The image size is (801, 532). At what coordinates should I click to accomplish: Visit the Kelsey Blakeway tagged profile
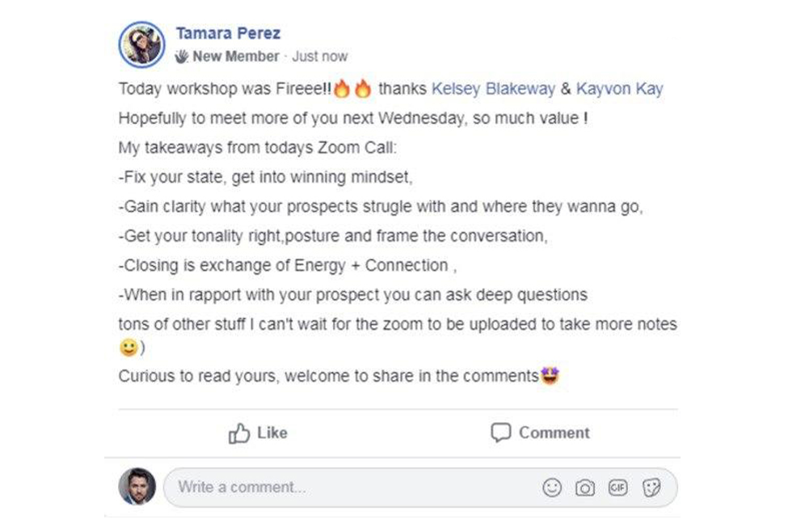click(493, 89)
